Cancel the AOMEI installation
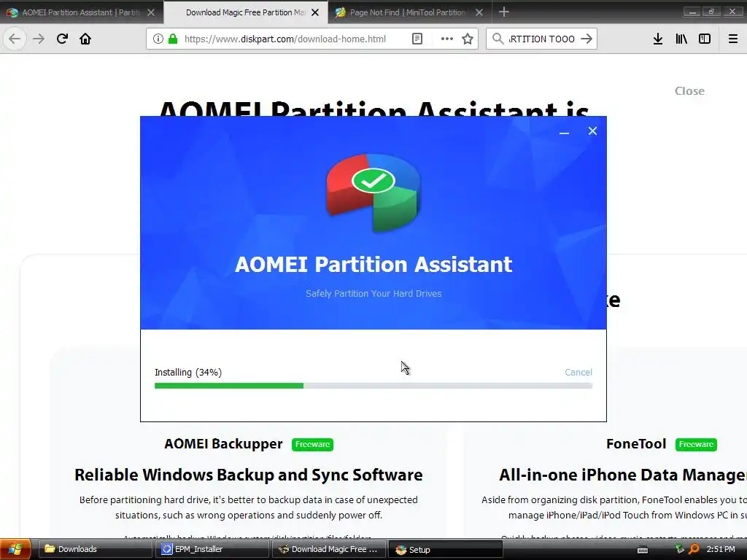This screenshot has height=560, width=747. pos(578,373)
